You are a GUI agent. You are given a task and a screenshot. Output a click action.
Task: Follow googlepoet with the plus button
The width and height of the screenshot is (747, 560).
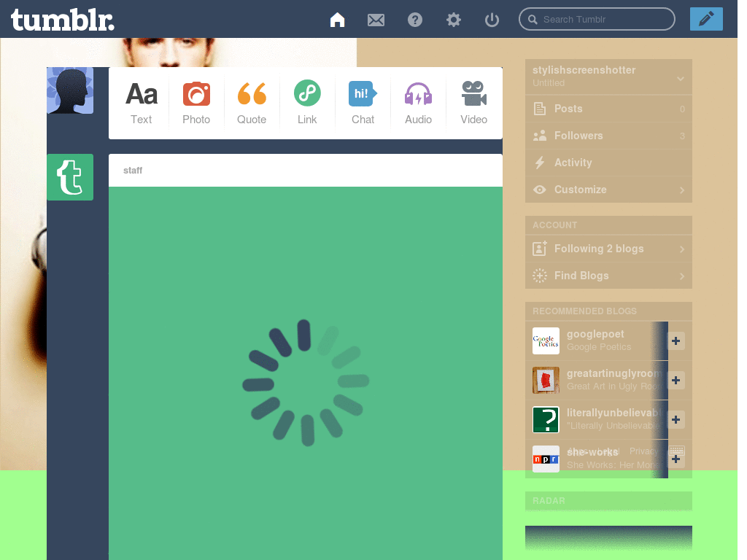[676, 341]
